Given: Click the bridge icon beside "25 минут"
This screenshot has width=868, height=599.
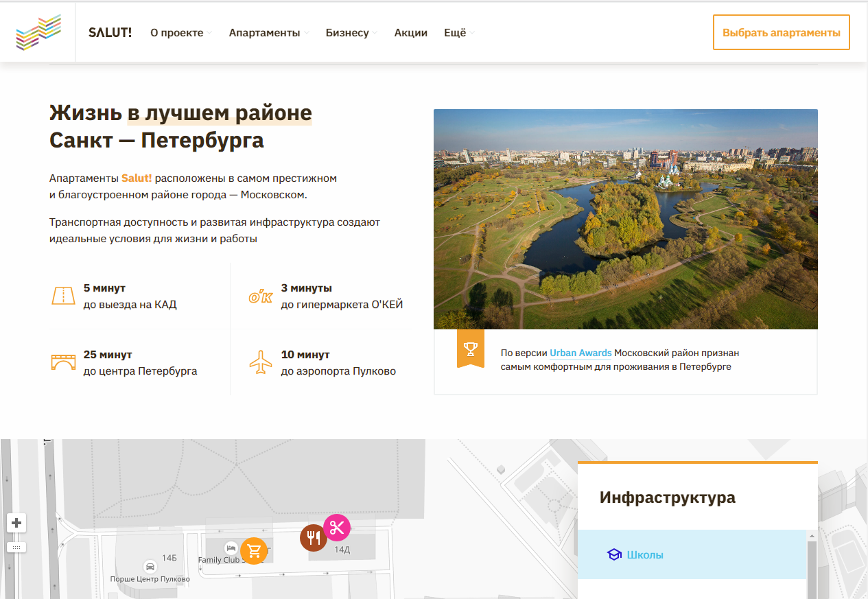Looking at the screenshot, I should pos(63,362).
